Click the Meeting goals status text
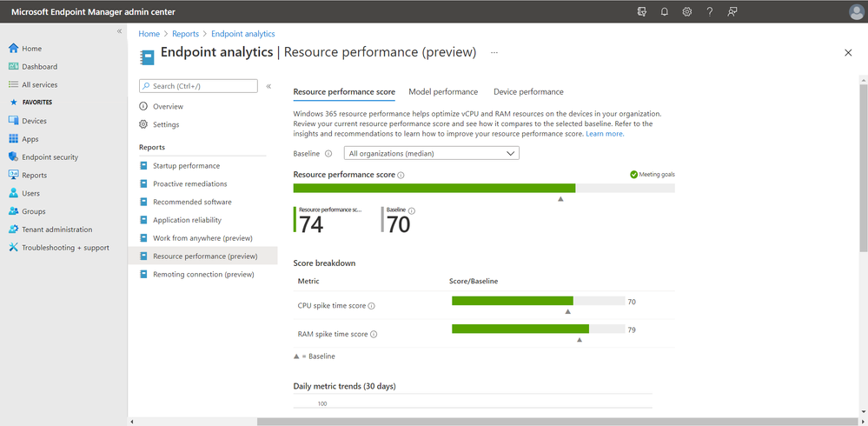 657,175
